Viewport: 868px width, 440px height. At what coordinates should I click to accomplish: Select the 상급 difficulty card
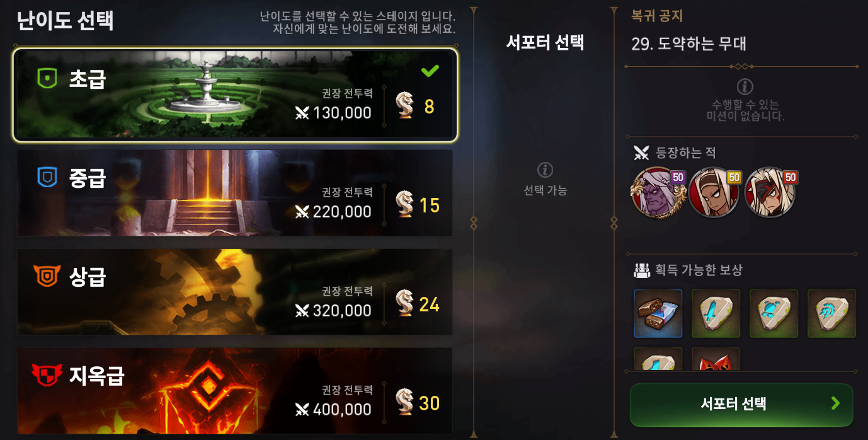(235, 292)
